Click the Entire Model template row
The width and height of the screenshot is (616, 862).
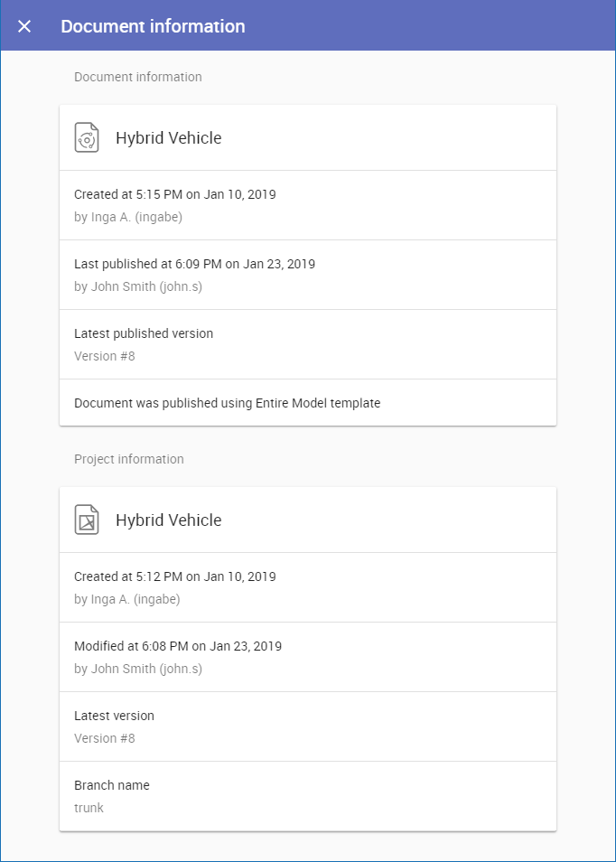pos(227,403)
